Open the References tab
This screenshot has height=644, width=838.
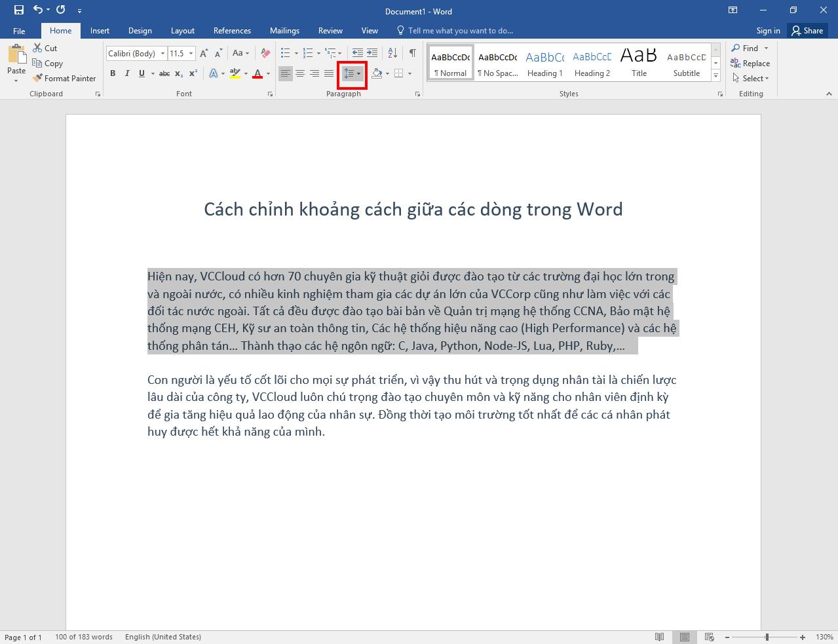click(x=232, y=31)
